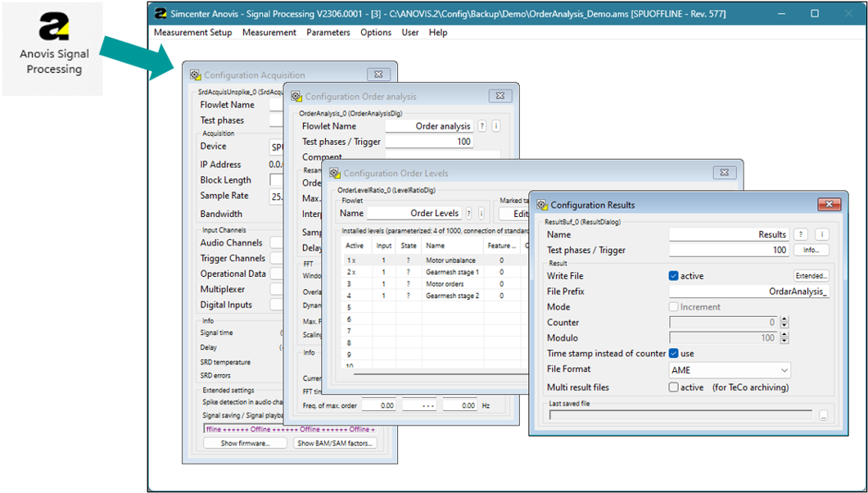Open the Measurement Setup menu
Image resolution: width=868 pixels, height=493 pixels.
pos(192,32)
